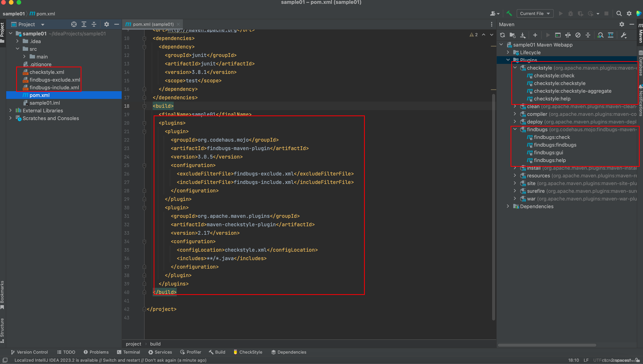Toggle fold marker at line 10 dependencies
Image resolution: width=643 pixels, height=364 pixels.
(144, 38)
